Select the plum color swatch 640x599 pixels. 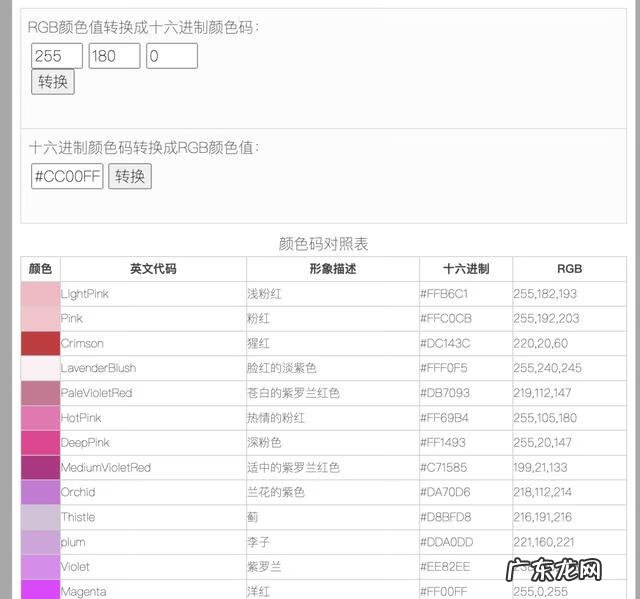[40, 542]
